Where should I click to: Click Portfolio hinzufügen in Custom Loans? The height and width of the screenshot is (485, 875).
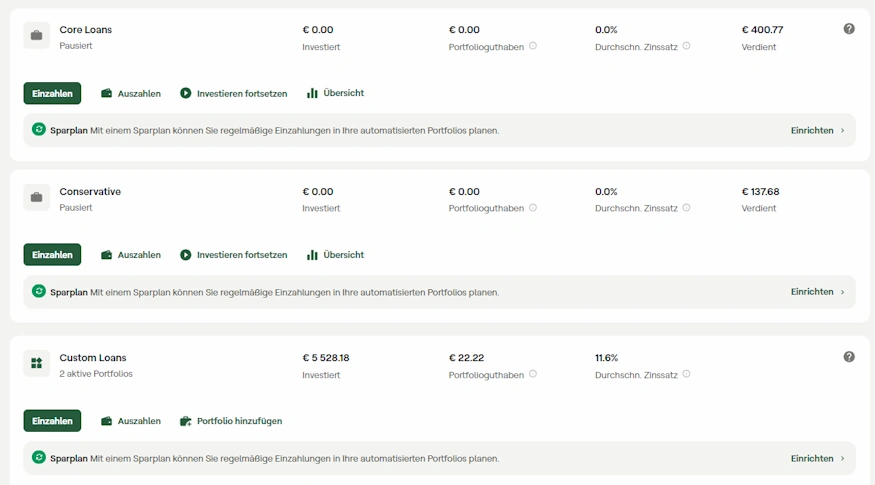click(231, 421)
